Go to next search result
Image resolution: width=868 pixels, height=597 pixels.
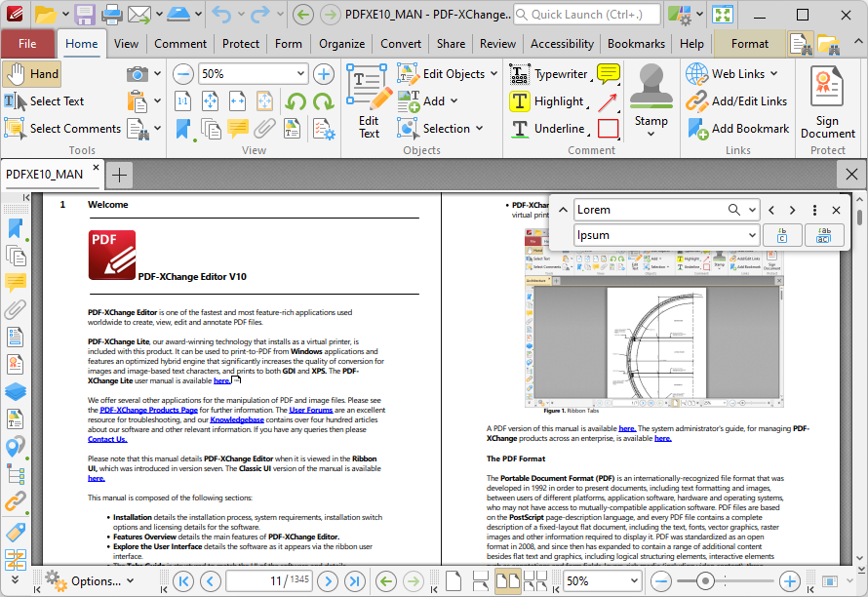793,210
